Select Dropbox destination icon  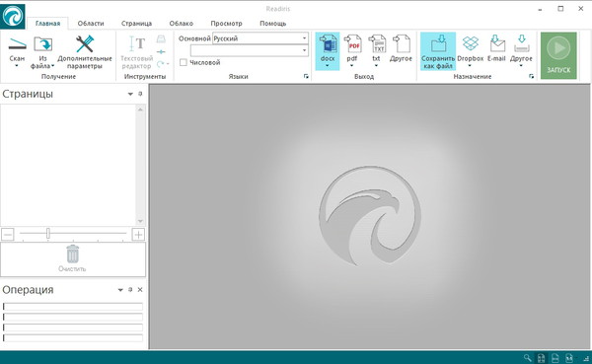(471, 43)
